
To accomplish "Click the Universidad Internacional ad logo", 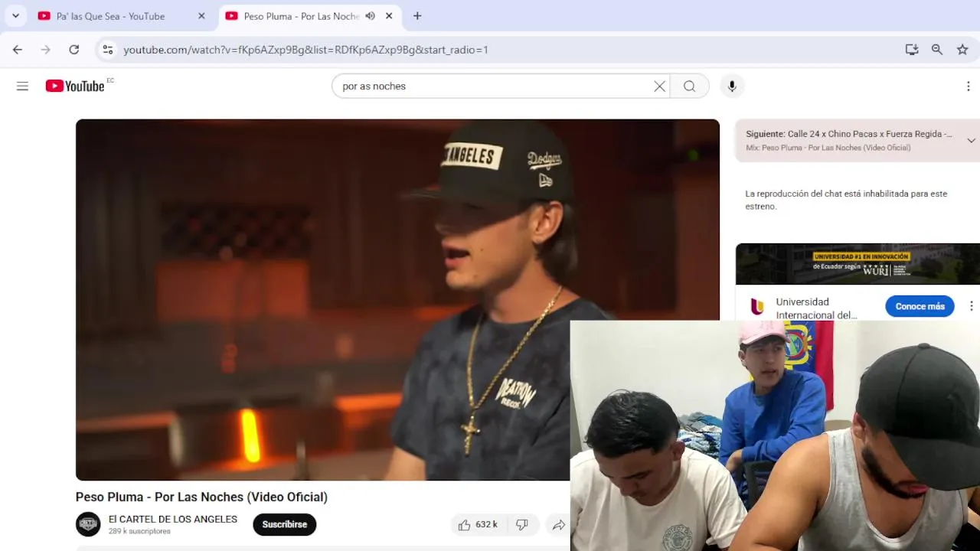I will tap(757, 307).
